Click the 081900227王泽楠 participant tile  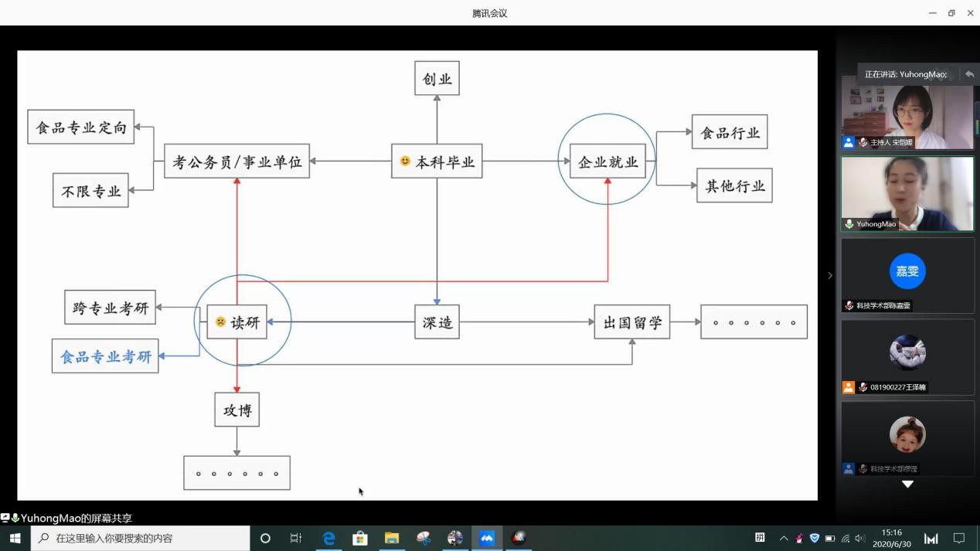coord(907,356)
